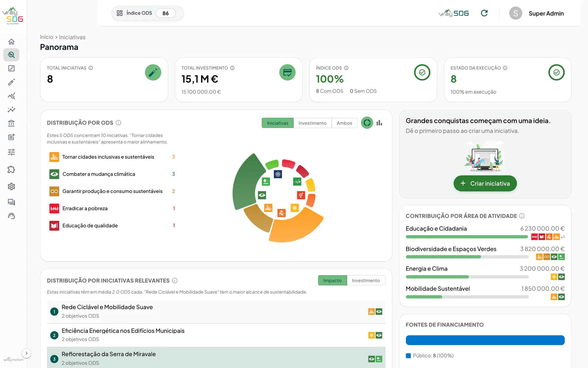
Task: Open Rede Ciclável e Mobilidade Suave initiative
Action: 216,312
